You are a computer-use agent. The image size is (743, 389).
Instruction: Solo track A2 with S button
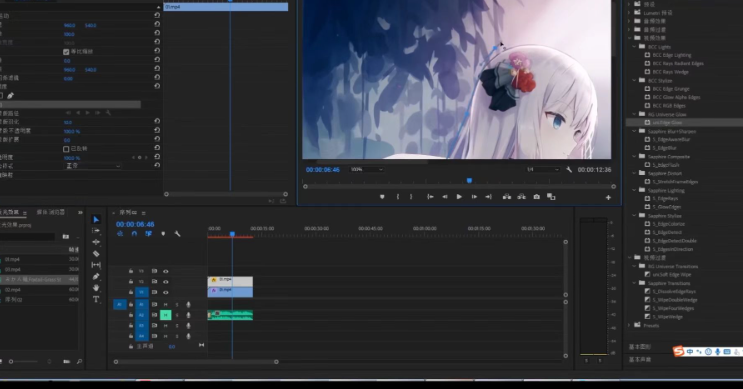(177, 315)
